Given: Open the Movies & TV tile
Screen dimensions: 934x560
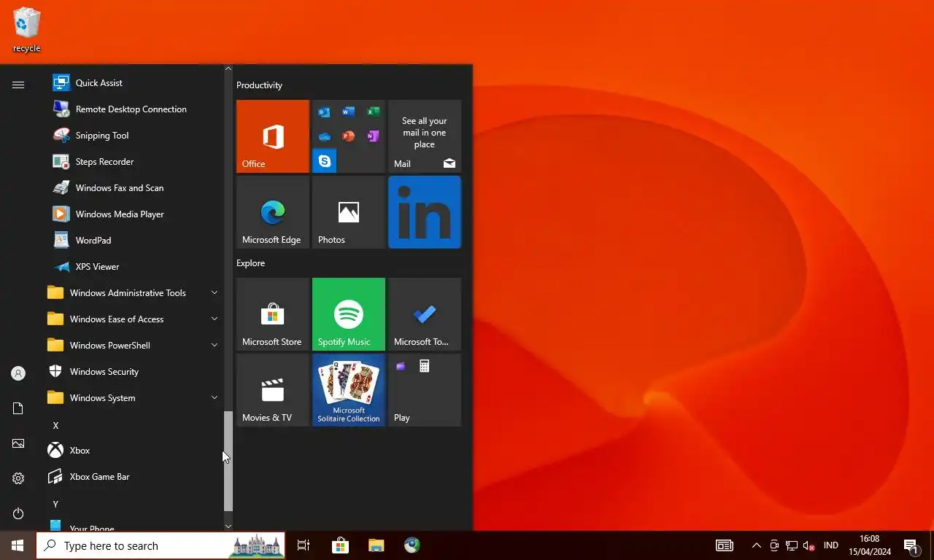Looking at the screenshot, I should pyautogui.click(x=273, y=390).
